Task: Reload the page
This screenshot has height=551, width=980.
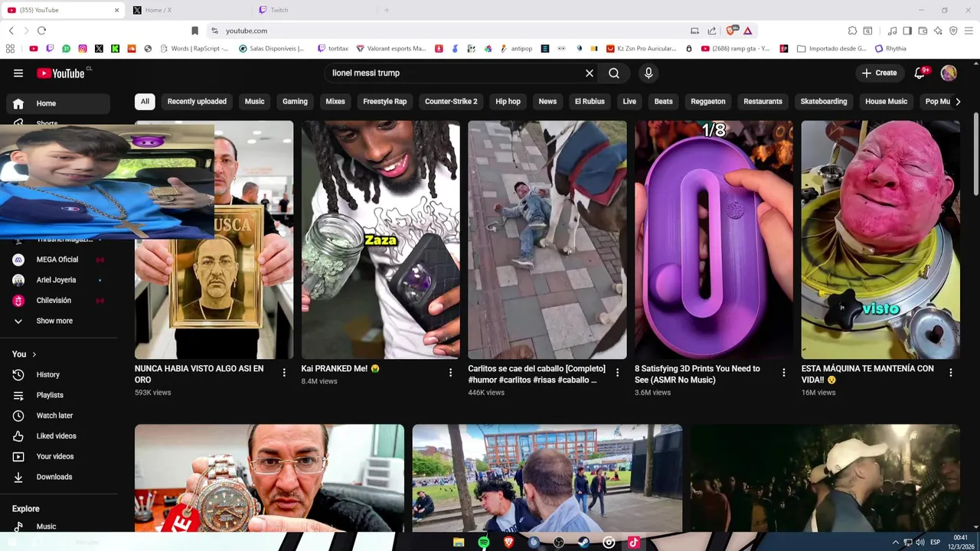Action: (x=41, y=31)
